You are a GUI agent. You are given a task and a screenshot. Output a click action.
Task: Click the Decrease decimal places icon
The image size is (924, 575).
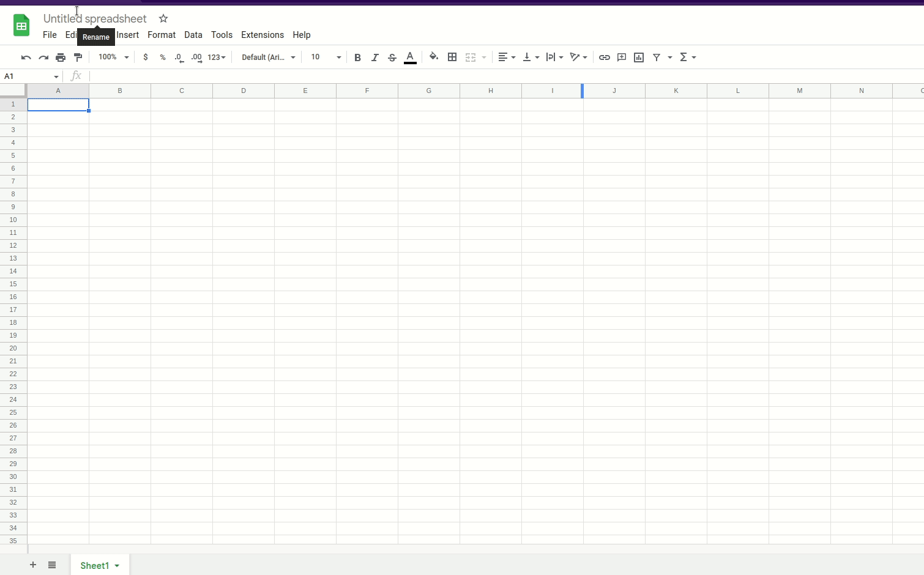179,57
